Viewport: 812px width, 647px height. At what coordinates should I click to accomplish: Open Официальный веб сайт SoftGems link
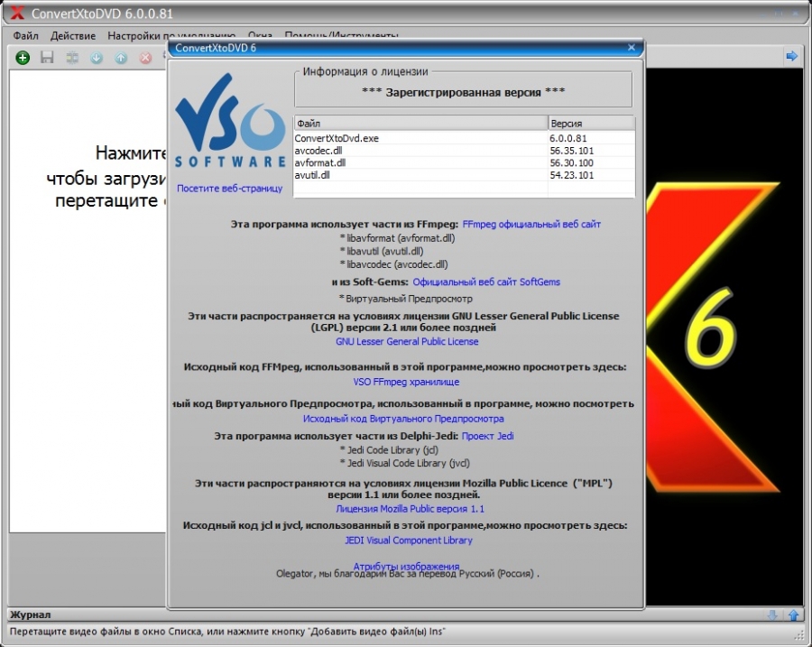486,282
